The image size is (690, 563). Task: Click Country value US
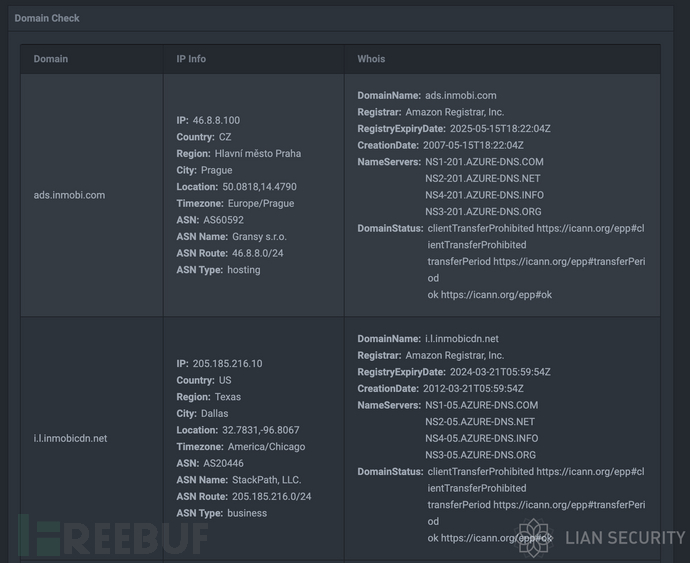tap(225, 380)
